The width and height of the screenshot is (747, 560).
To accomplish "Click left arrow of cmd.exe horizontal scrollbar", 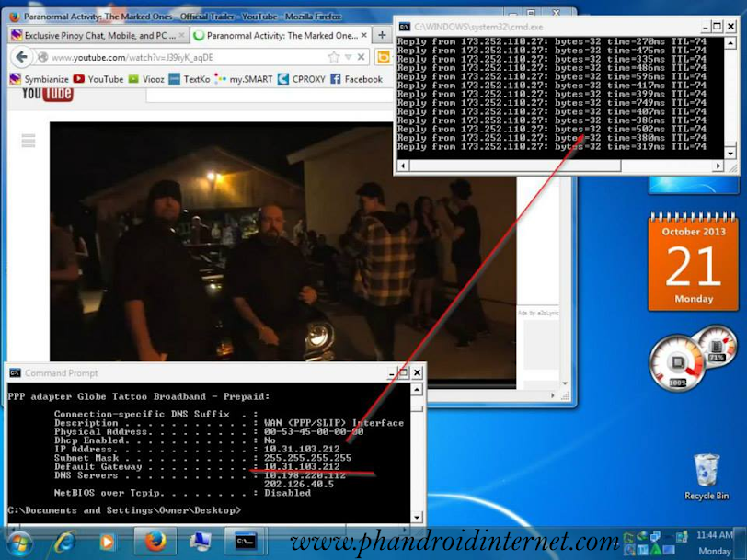I will (403, 166).
